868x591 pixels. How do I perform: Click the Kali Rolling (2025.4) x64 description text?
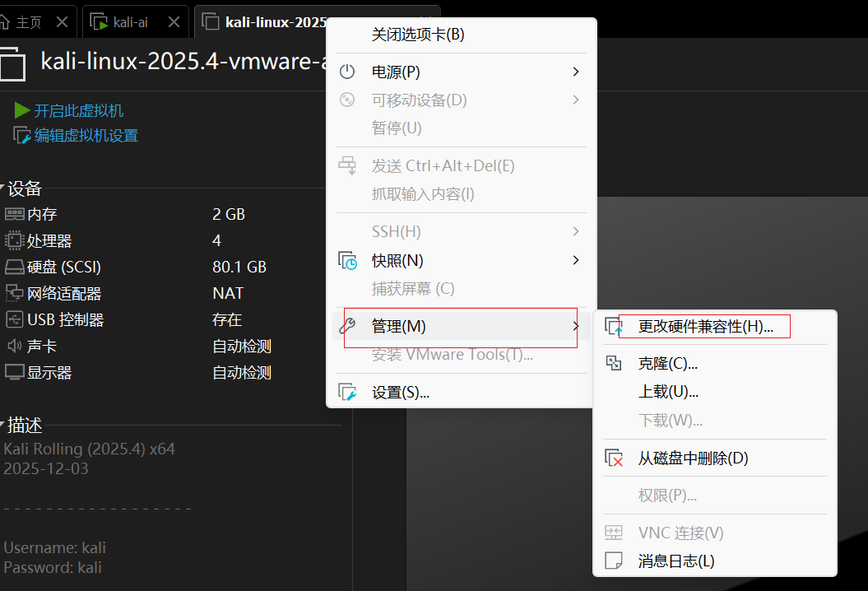(x=89, y=449)
